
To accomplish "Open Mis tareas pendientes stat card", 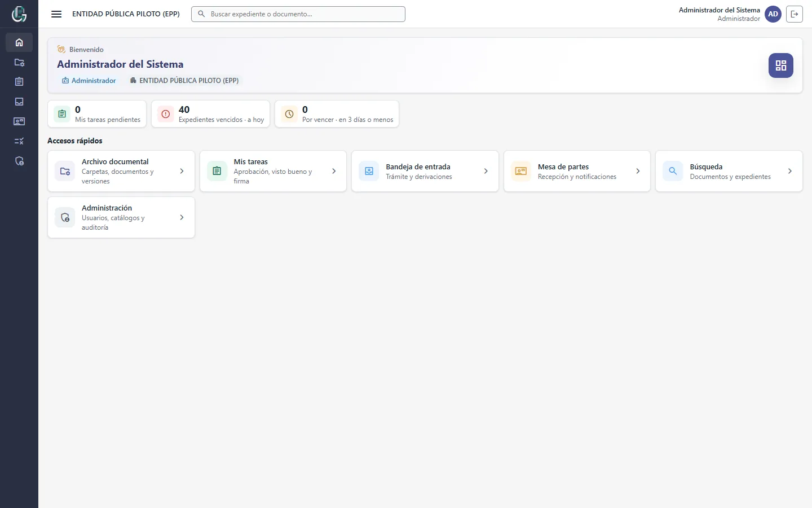I will (97, 114).
